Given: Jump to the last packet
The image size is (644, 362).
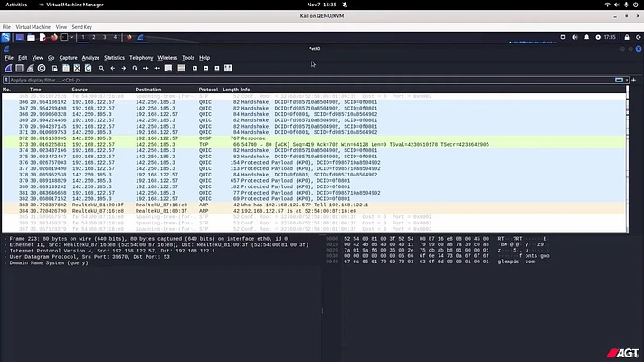Looking at the screenshot, I should [156, 68].
